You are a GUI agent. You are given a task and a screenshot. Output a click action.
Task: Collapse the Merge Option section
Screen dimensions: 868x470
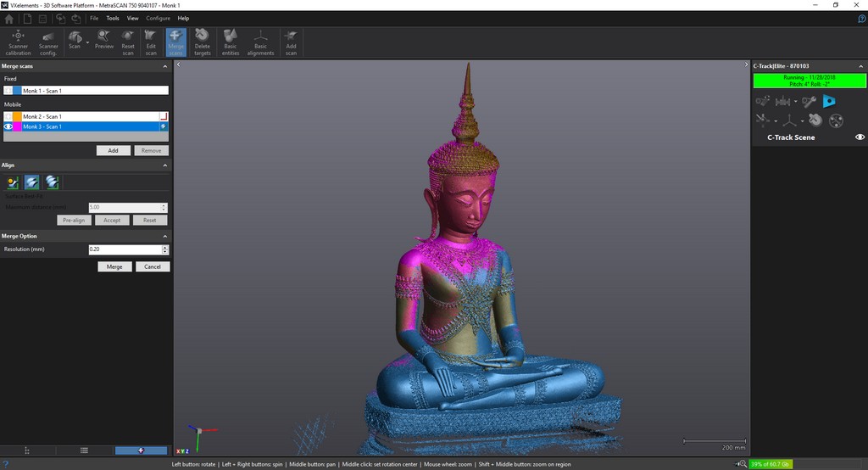pos(165,237)
